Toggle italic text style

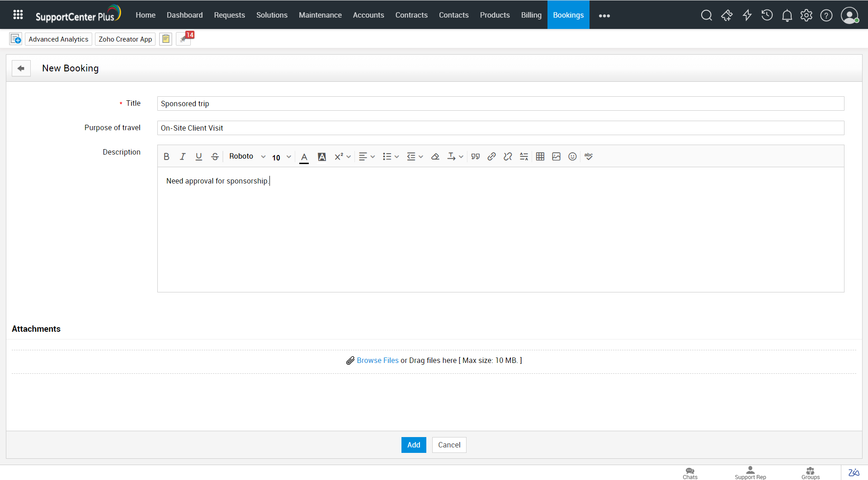[183, 156]
